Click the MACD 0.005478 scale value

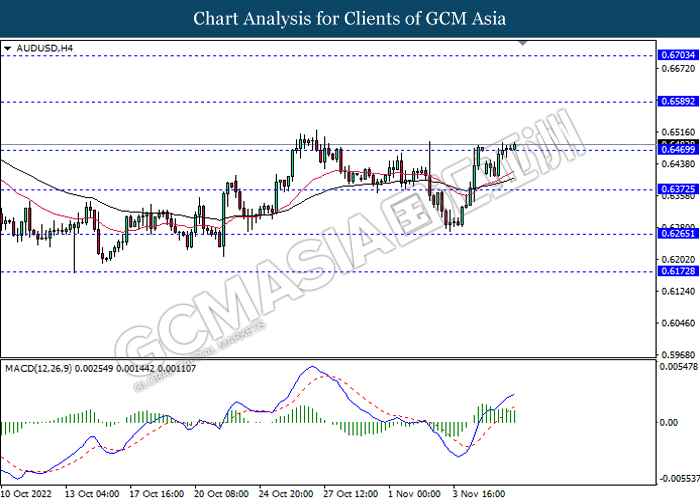[679, 367]
